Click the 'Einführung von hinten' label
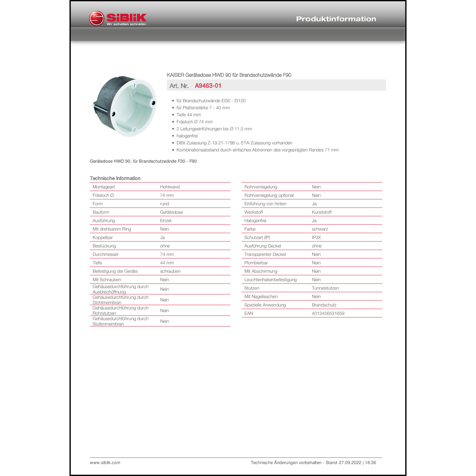Viewport: 476px width, 476px height. click(x=265, y=204)
